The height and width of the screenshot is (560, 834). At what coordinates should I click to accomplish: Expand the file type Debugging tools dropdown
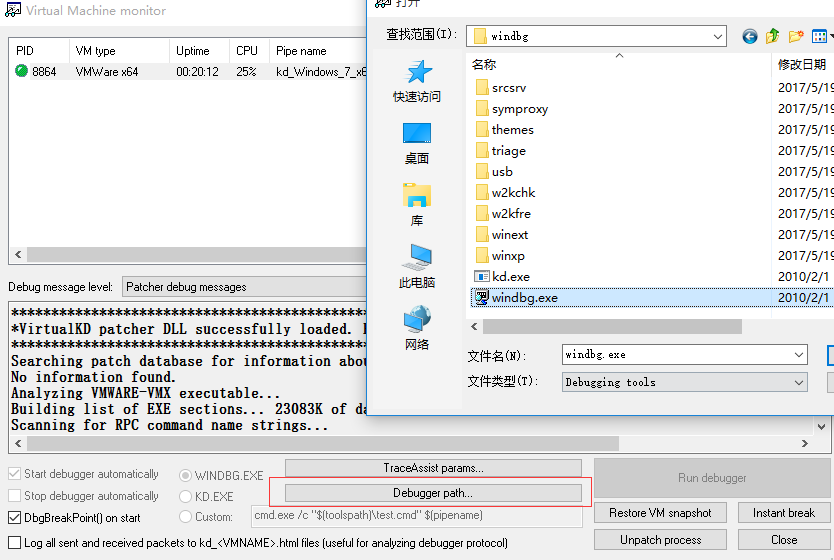(x=798, y=382)
